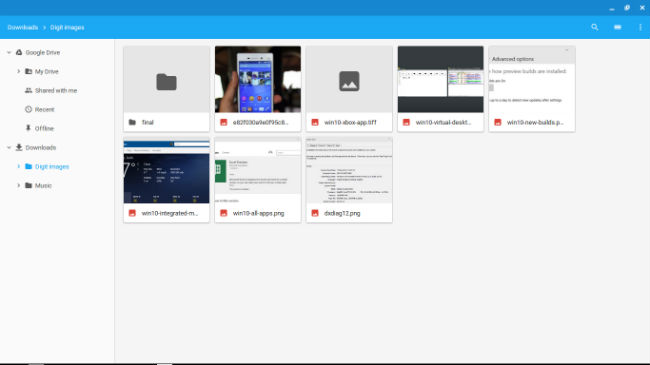The height and width of the screenshot is (365, 650).
Task: Switch view mode using the list view icon
Action: tap(618, 27)
